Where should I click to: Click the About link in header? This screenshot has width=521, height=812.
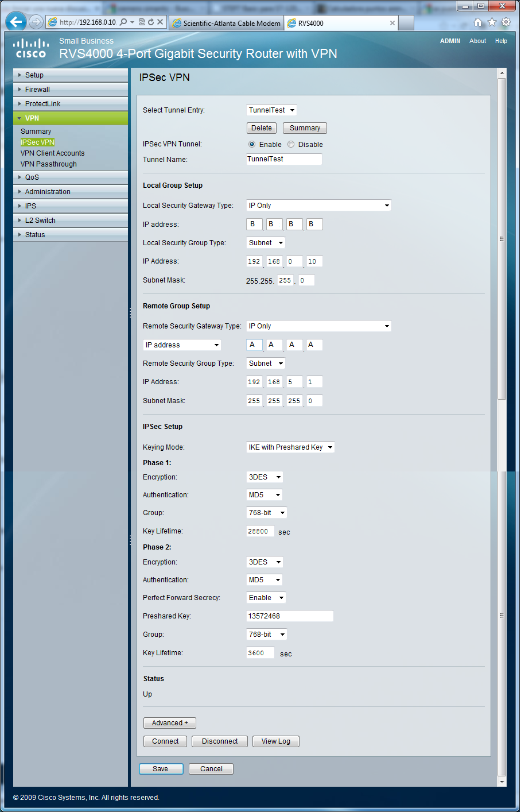[477, 41]
